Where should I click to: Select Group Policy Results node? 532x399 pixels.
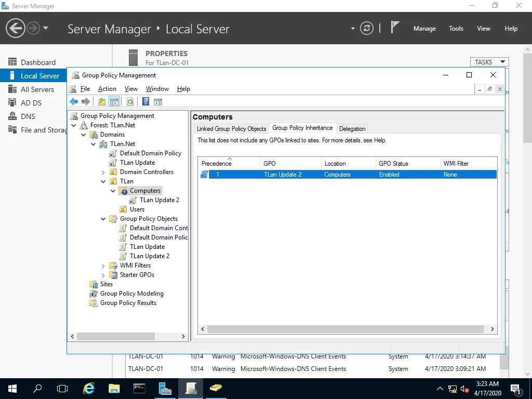point(128,303)
